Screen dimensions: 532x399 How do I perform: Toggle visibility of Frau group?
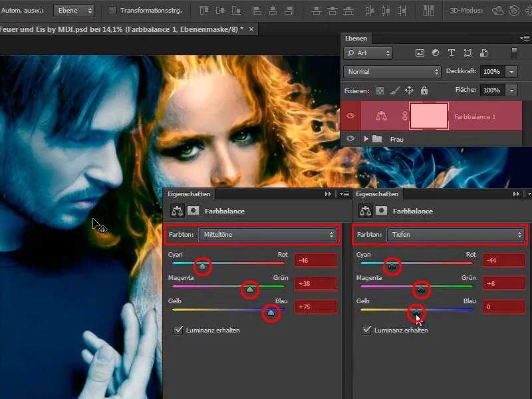[x=350, y=138]
